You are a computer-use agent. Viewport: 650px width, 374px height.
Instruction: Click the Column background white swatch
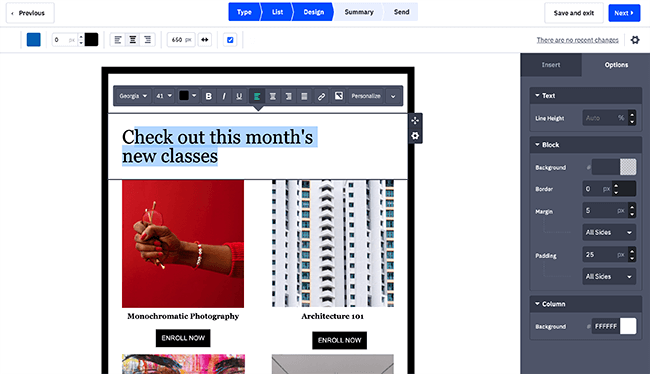coord(628,326)
